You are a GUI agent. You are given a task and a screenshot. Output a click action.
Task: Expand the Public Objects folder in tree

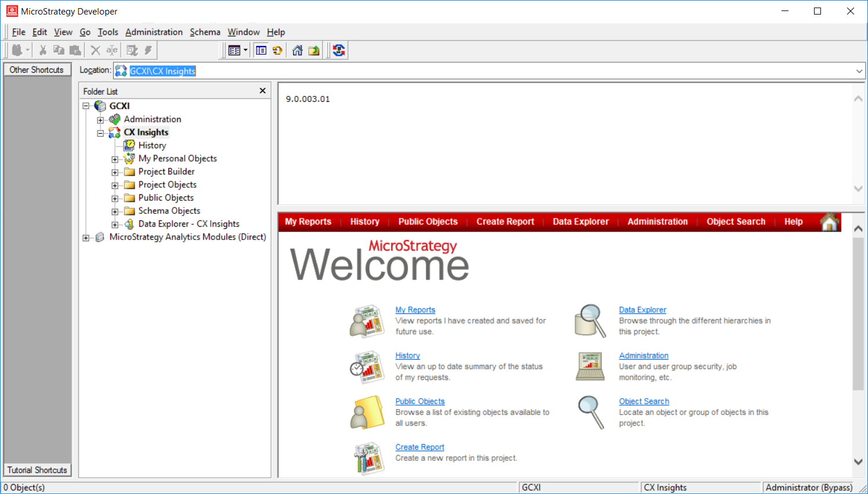(115, 198)
